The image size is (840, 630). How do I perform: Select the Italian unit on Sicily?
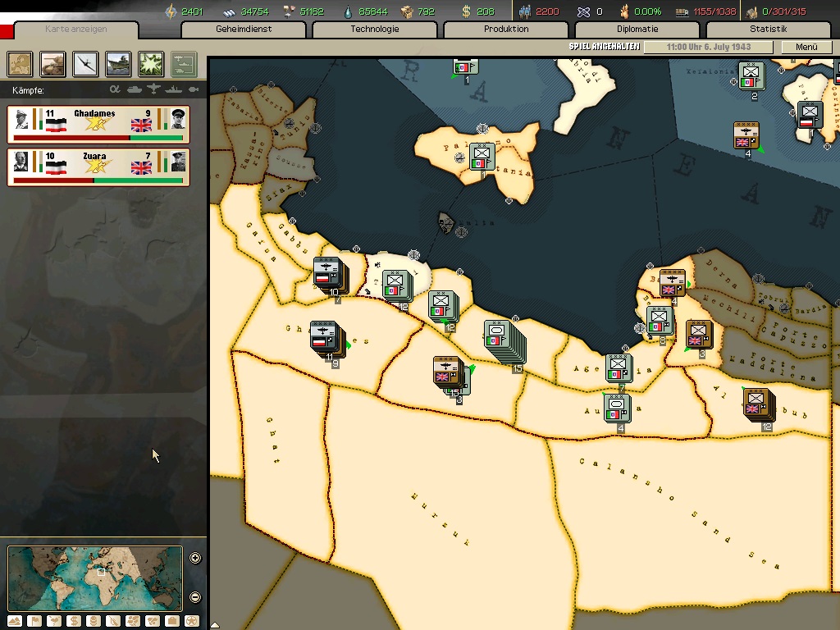482,157
